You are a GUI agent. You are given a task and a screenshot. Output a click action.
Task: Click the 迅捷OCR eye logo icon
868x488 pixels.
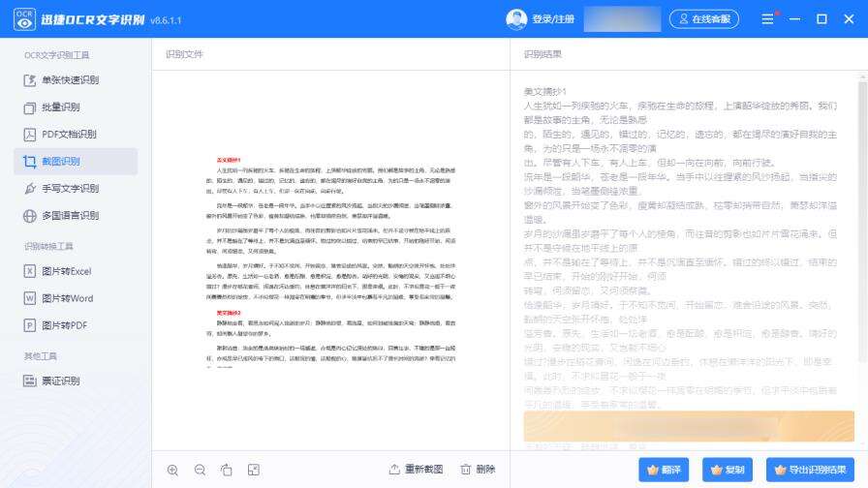click(24, 19)
